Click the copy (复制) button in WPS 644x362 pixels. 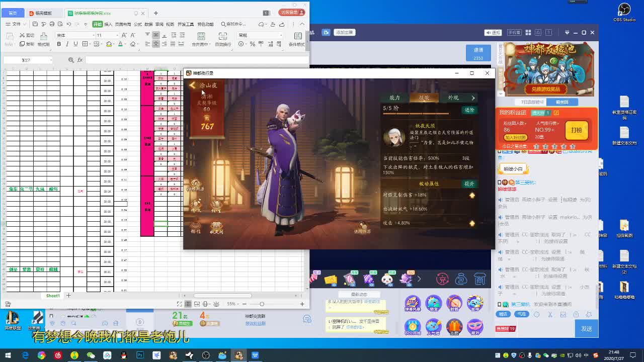coord(27,44)
